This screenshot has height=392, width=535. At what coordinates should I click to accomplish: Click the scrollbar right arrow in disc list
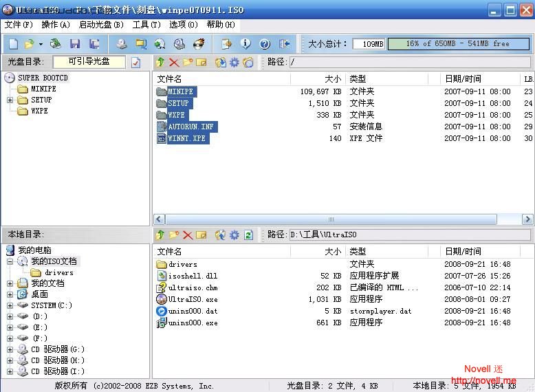pyautogui.click(x=527, y=219)
